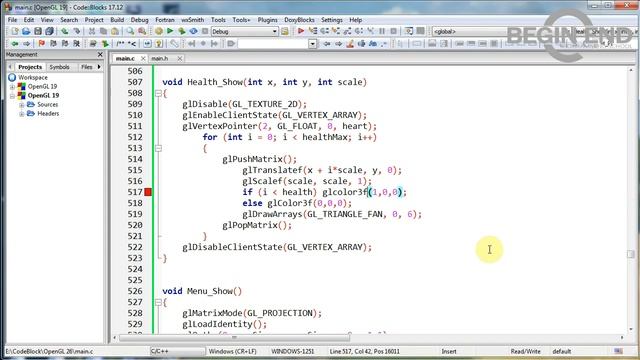Select Workspace in the project tree
Image resolution: width=640 pixels, height=360 pixels.
[33, 78]
